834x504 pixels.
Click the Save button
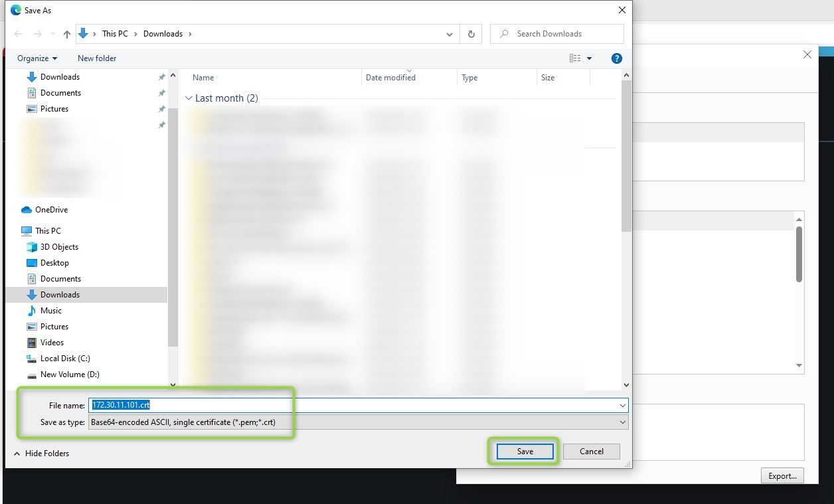525,452
